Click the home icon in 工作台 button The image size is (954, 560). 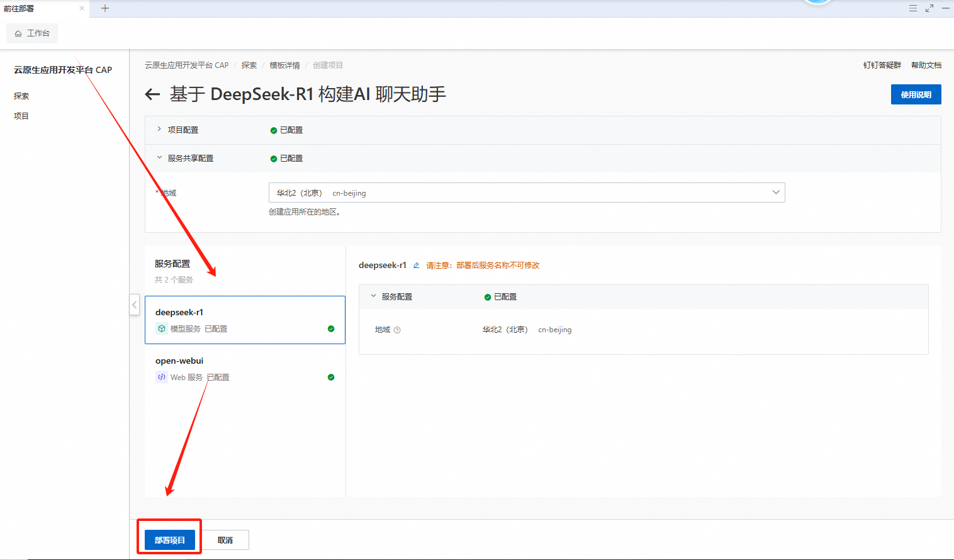[x=18, y=33]
